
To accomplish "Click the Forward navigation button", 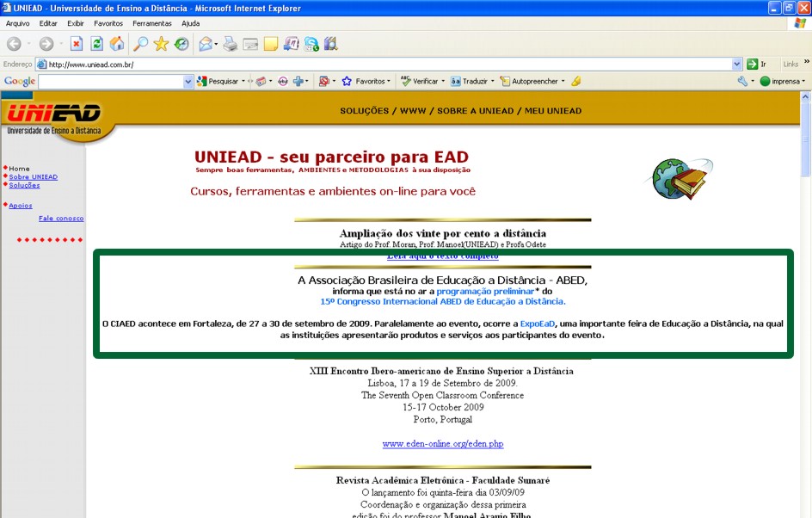I will point(46,44).
